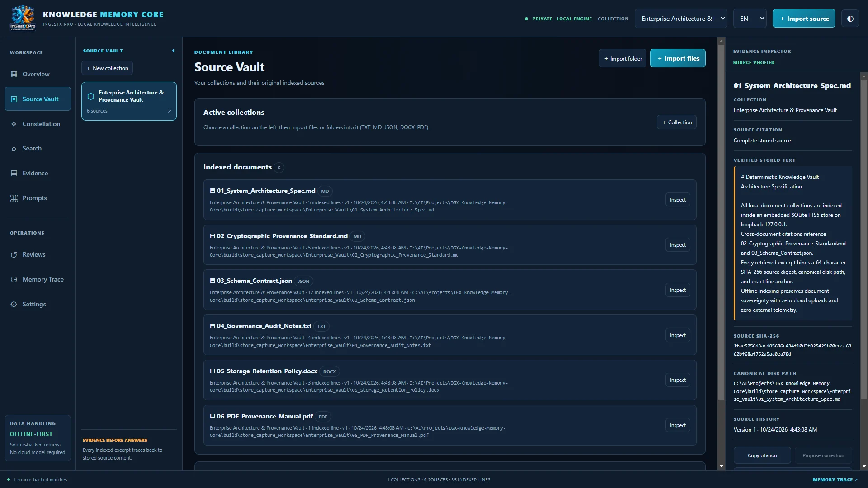Create a New collection in Source Vault
868x488 pixels.
click(107, 68)
